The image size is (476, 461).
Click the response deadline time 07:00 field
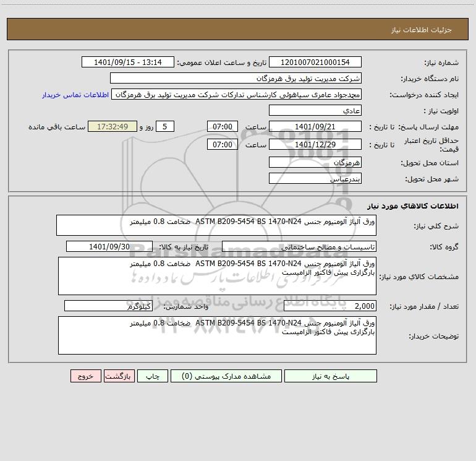[222, 126]
